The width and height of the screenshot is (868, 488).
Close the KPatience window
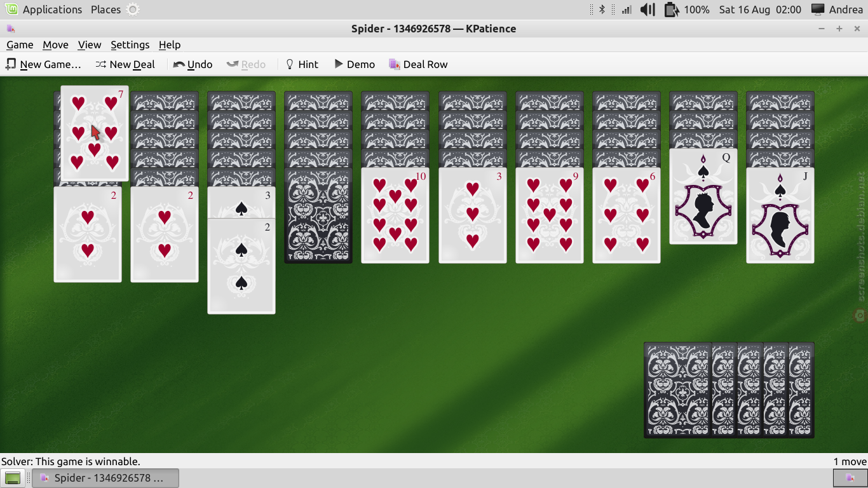click(856, 29)
